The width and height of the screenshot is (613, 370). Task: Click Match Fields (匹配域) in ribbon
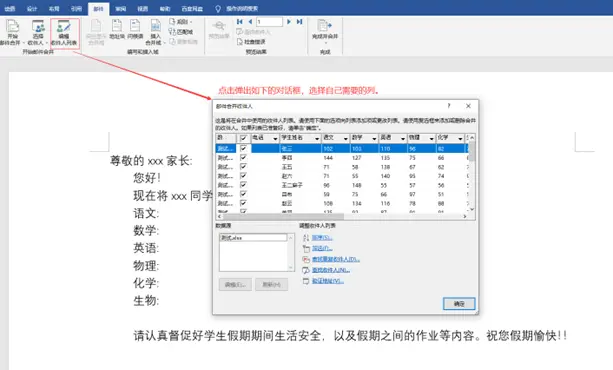pos(181,32)
